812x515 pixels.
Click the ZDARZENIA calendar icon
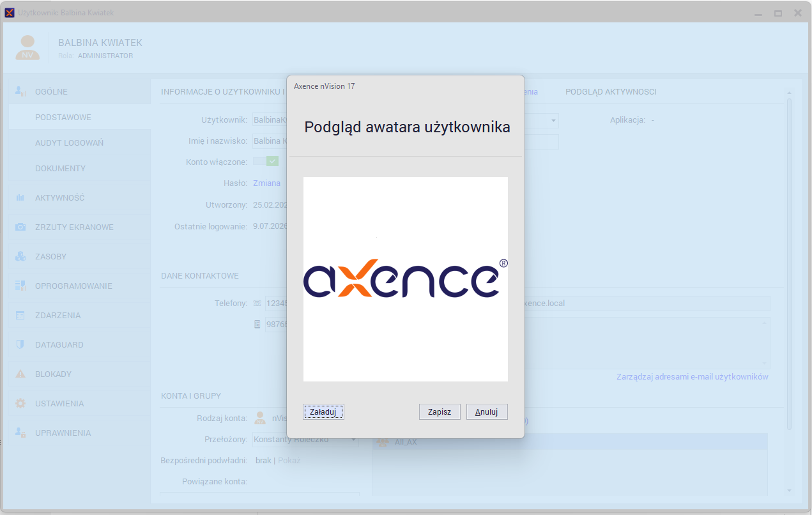(20, 316)
